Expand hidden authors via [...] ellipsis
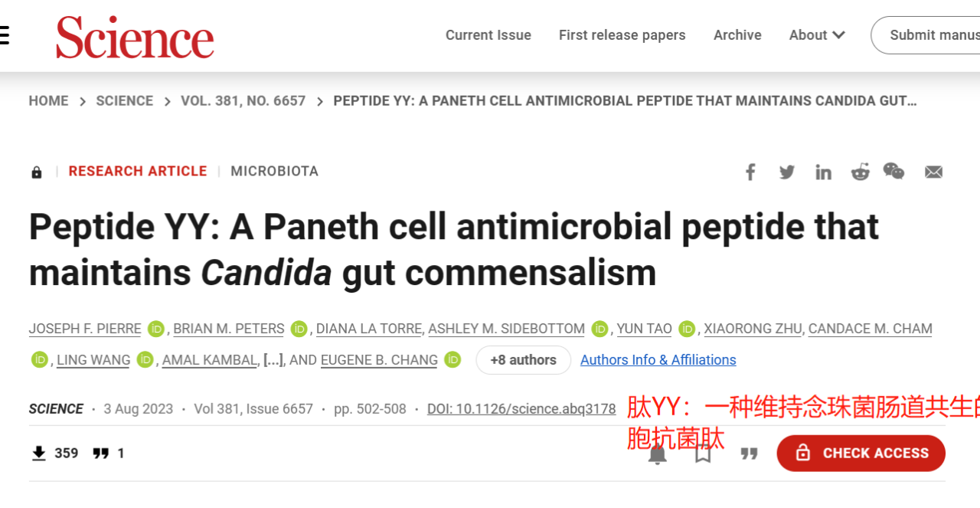The height and width of the screenshot is (508, 980). [x=273, y=360]
